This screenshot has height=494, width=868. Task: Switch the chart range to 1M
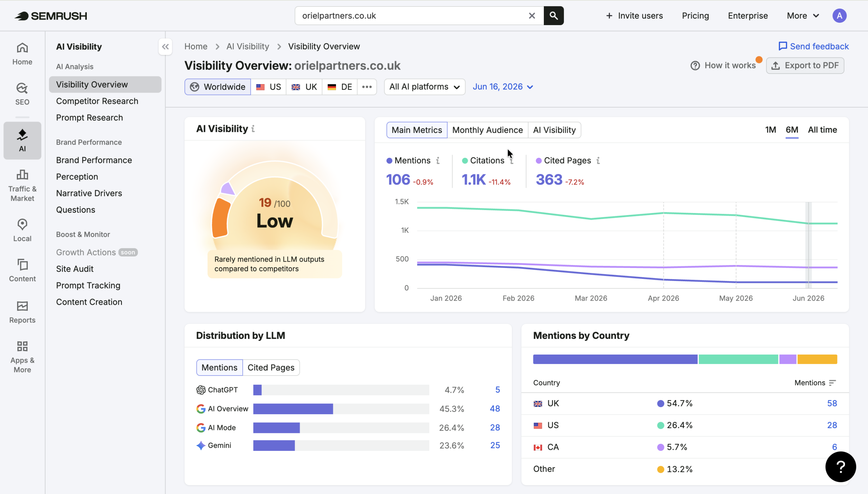pos(770,130)
